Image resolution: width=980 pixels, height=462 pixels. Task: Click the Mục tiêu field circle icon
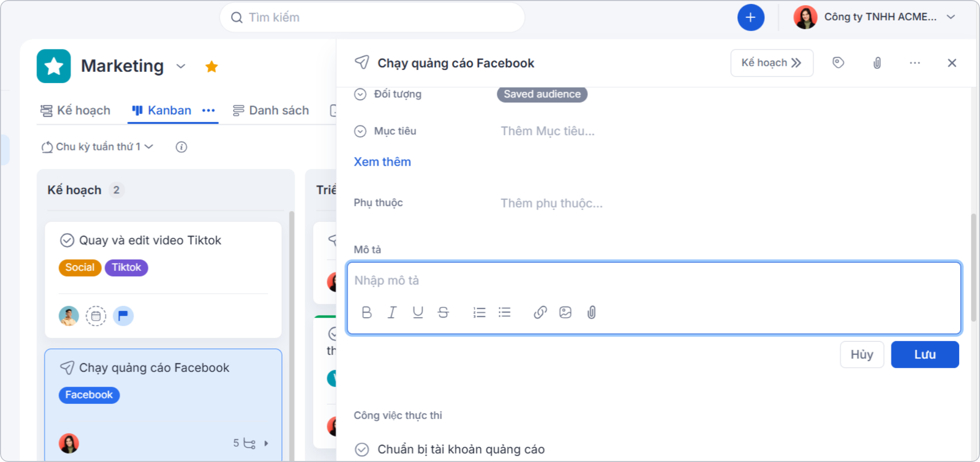click(360, 131)
